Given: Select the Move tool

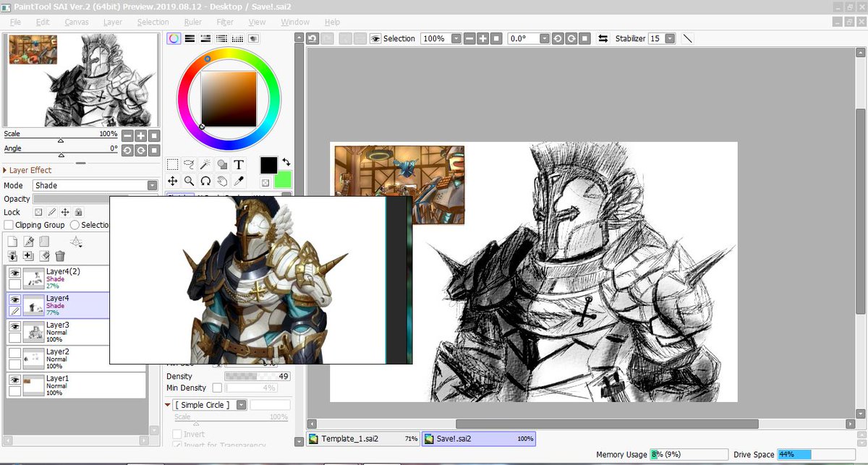Looking at the screenshot, I should pos(173,181).
